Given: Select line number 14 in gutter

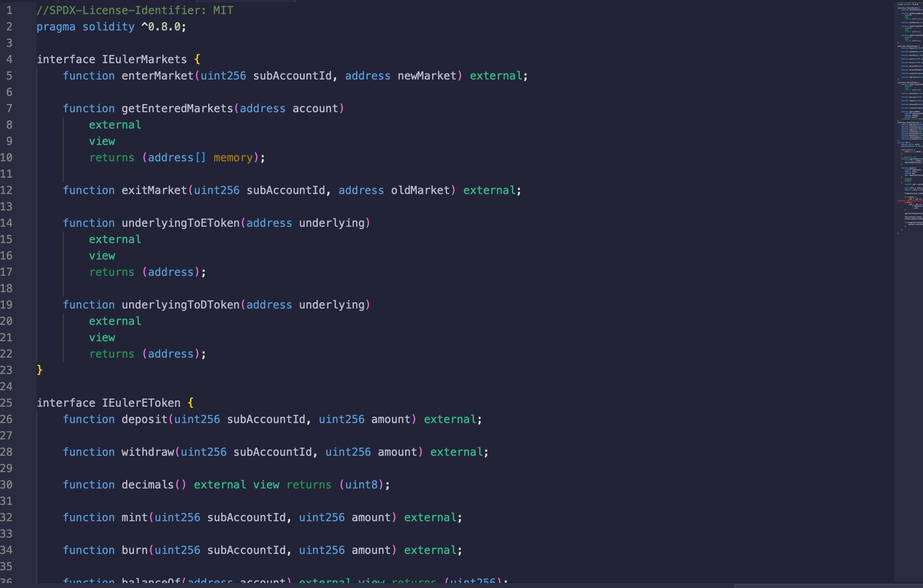Looking at the screenshot, I should tap(6, 223).
